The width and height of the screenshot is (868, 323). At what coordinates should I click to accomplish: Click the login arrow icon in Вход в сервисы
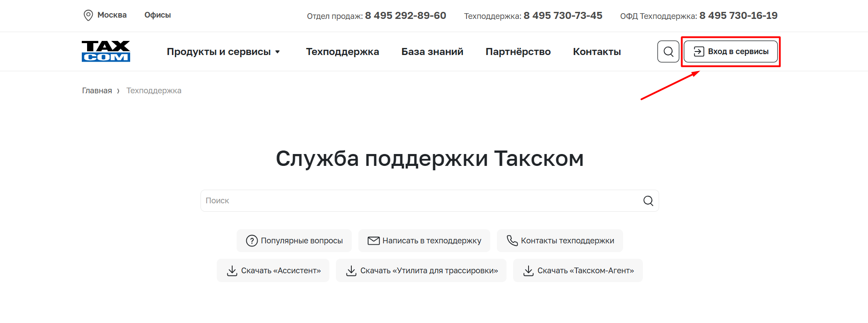pos(699,51)
